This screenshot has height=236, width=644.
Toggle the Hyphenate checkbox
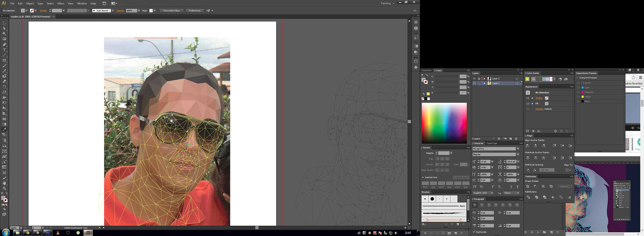[x=474, y=232]
